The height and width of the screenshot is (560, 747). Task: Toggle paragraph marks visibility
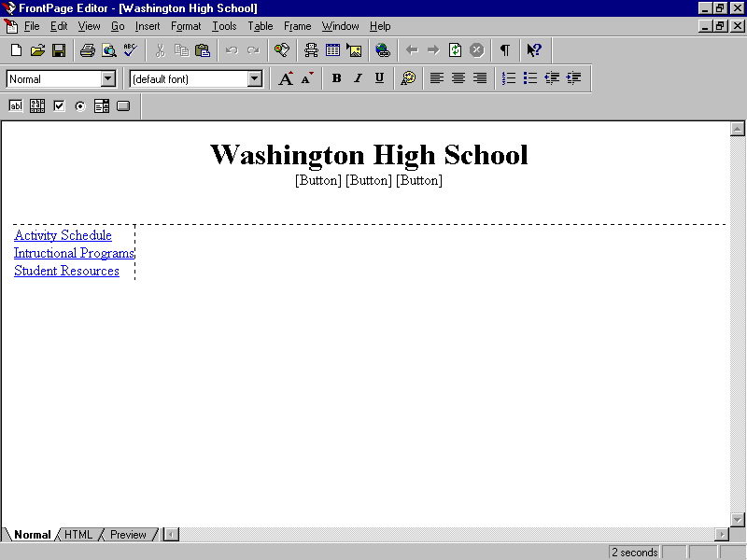coord(504,49)
